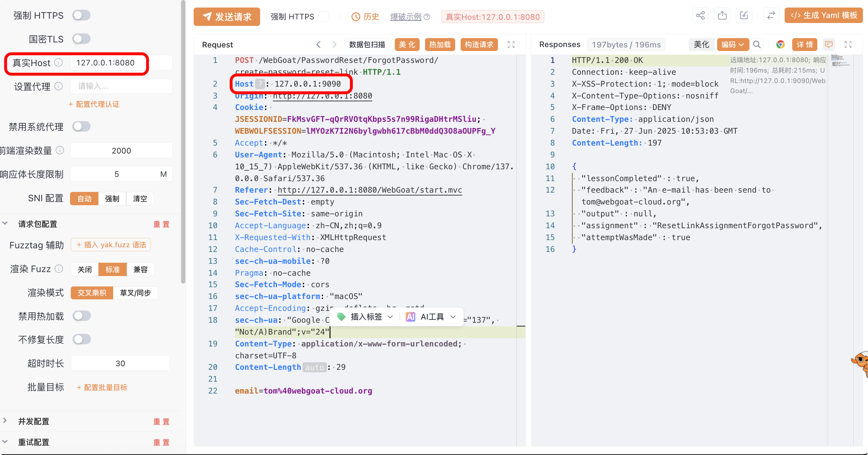
Task: Check the 强制 HTTPS checkbox in toolbar
Action: click(x=323, y=17)
